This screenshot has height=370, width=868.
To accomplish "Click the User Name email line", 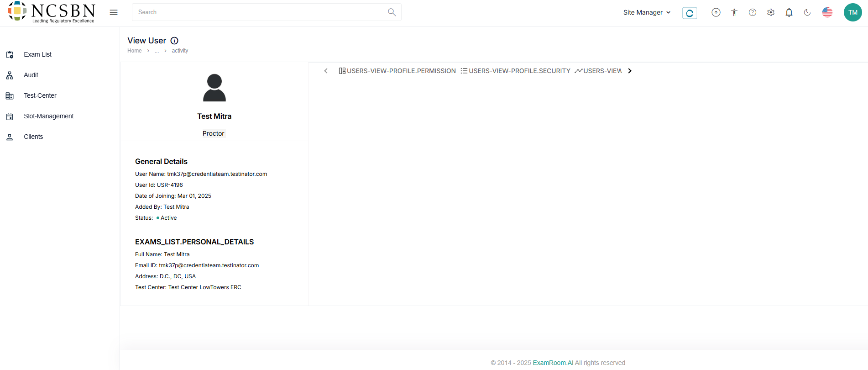I will [201, 174].
